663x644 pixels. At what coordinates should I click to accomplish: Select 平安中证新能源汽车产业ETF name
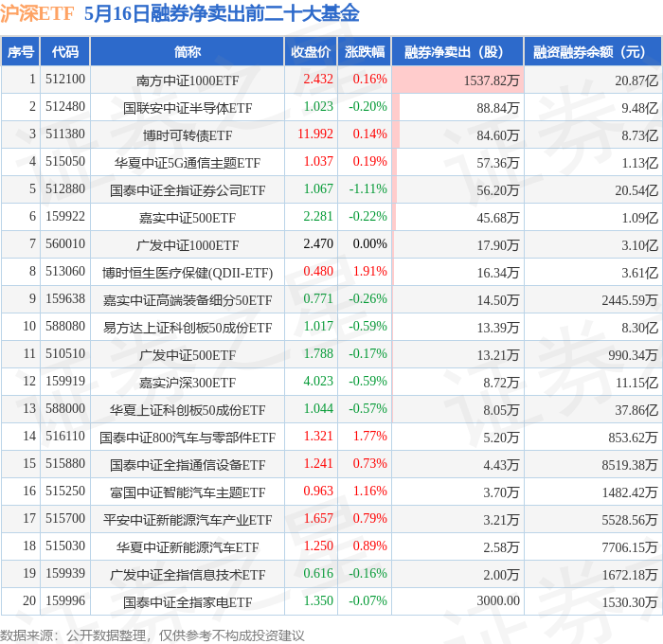point(188,520)
